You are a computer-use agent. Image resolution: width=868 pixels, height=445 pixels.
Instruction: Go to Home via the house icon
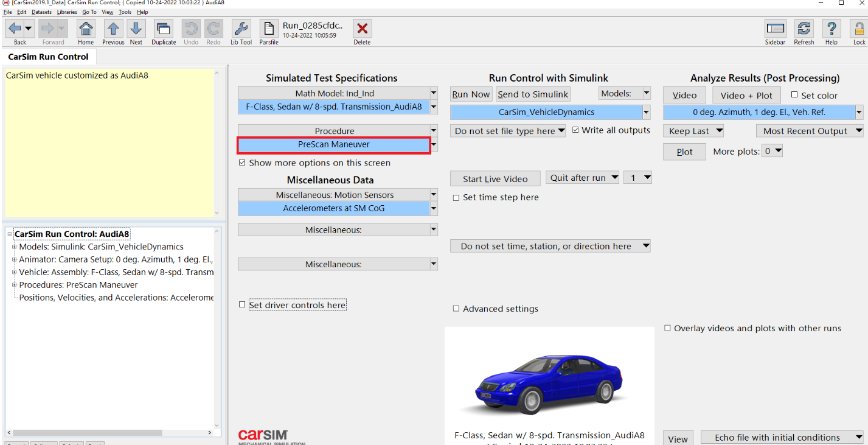(x=86, y=29)
